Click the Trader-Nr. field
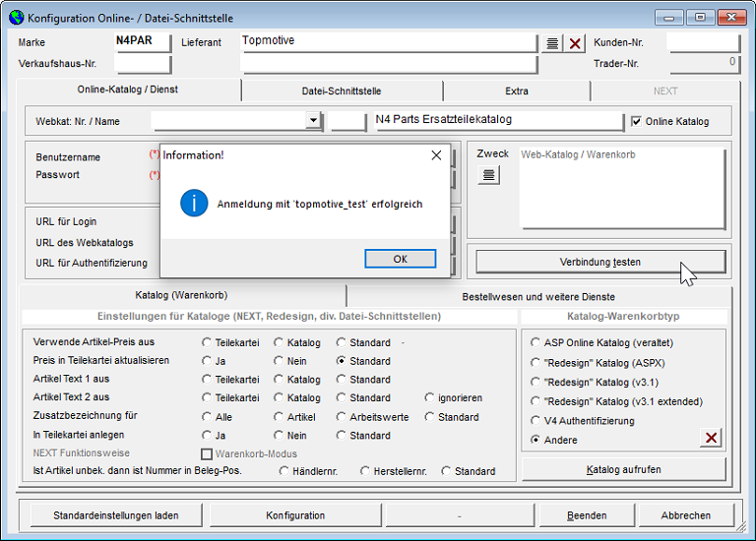 pyautogui.click(x=703, y=63)
